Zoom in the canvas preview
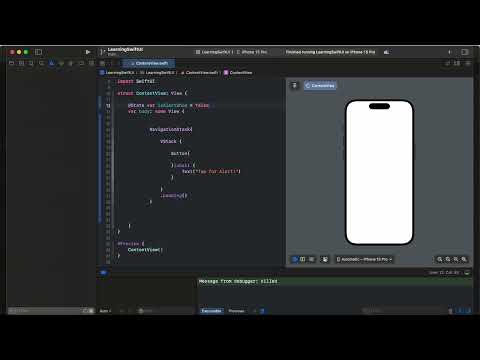This screenshot has width=480, height=360. coord(464,259)
